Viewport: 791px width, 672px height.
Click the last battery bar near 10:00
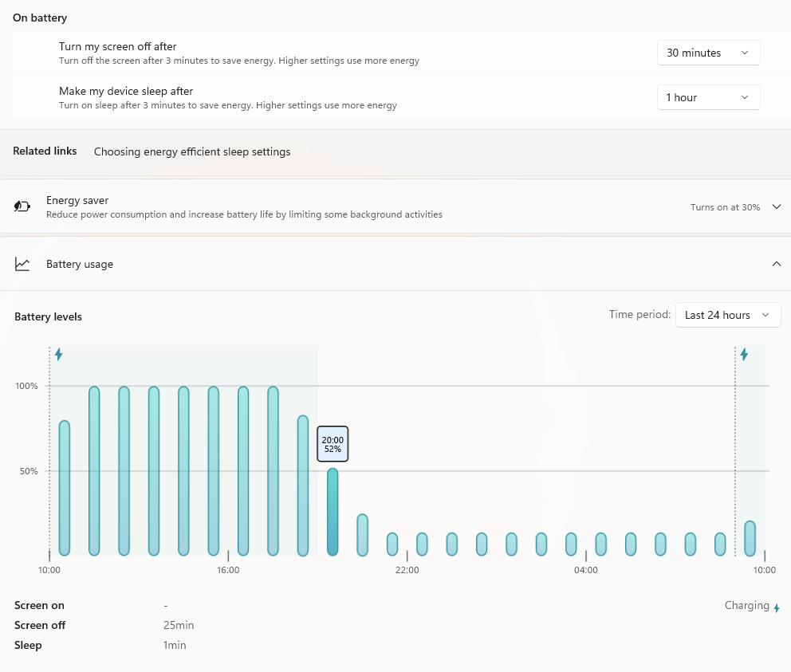(x=750, y=539)
